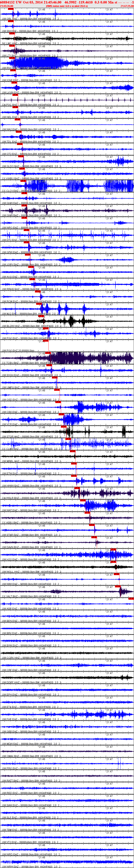
Task: Select the UW OMAK BHZ trace label
Action: pyautogui.click(x=31, y=756)
